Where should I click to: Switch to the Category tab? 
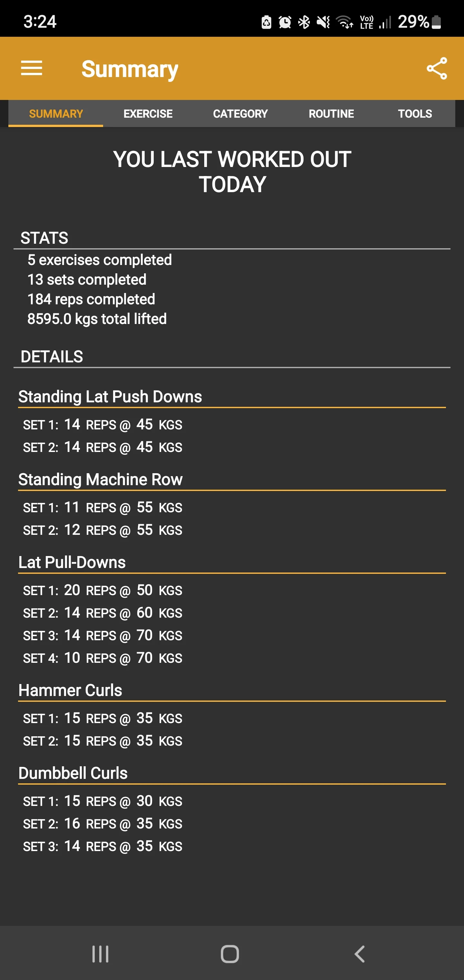(x=240, y=114)
